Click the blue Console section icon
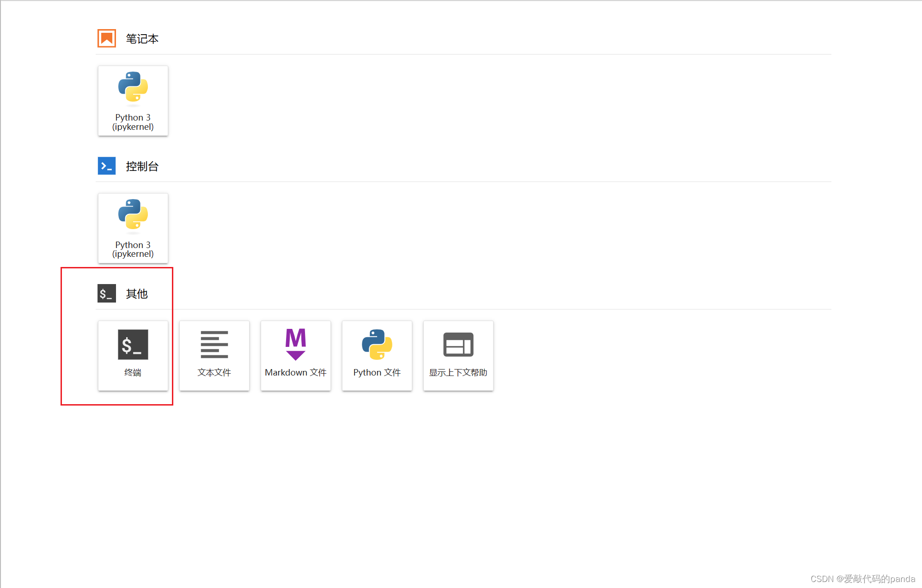 107,166
